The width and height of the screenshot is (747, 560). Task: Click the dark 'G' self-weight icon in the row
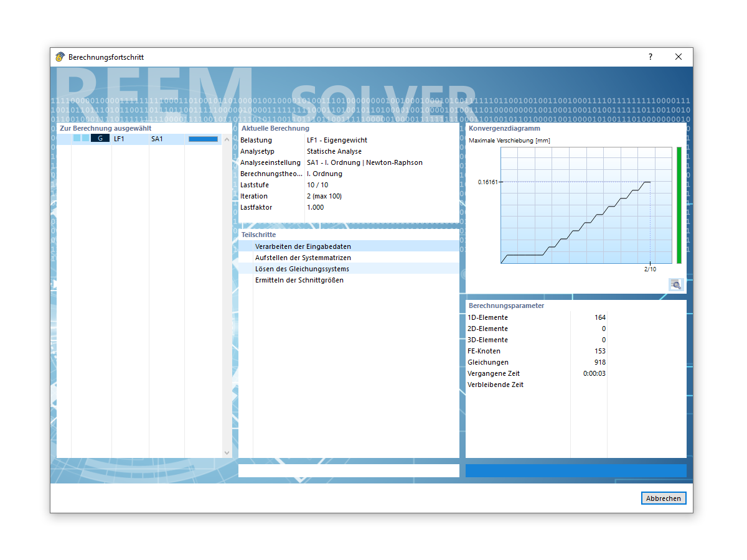[100, 138]
